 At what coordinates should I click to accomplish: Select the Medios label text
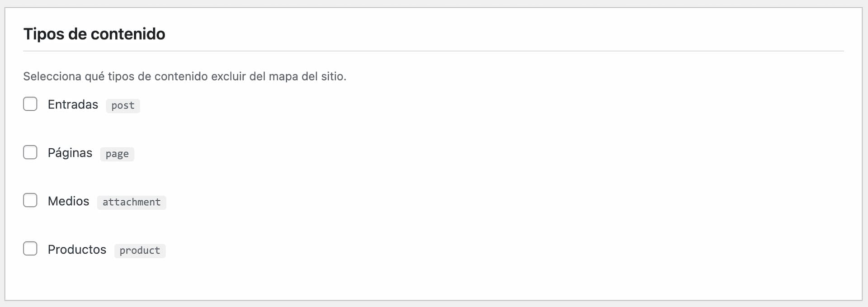69,201
